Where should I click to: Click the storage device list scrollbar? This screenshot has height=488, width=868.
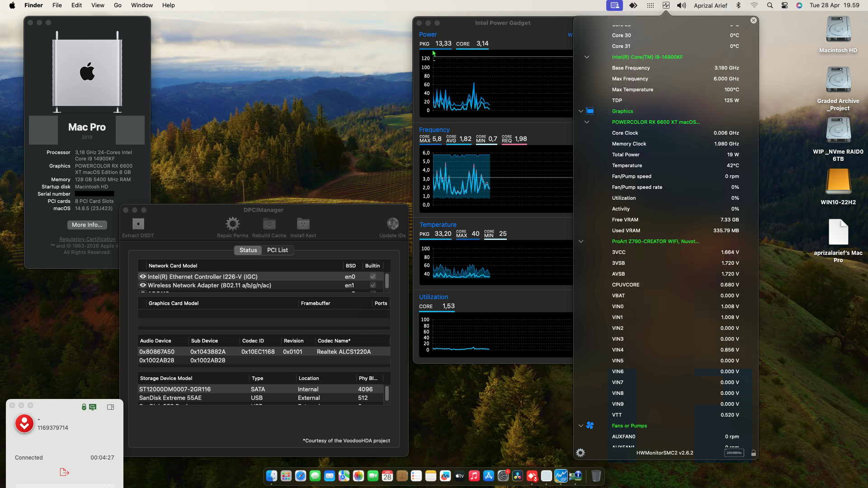[387, 393]
